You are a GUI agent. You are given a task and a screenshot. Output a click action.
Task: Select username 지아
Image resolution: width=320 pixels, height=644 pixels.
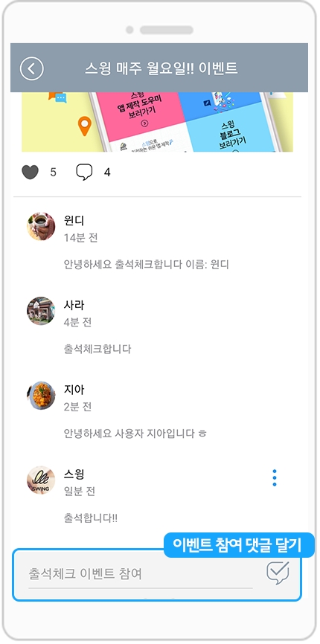point(74,390)
